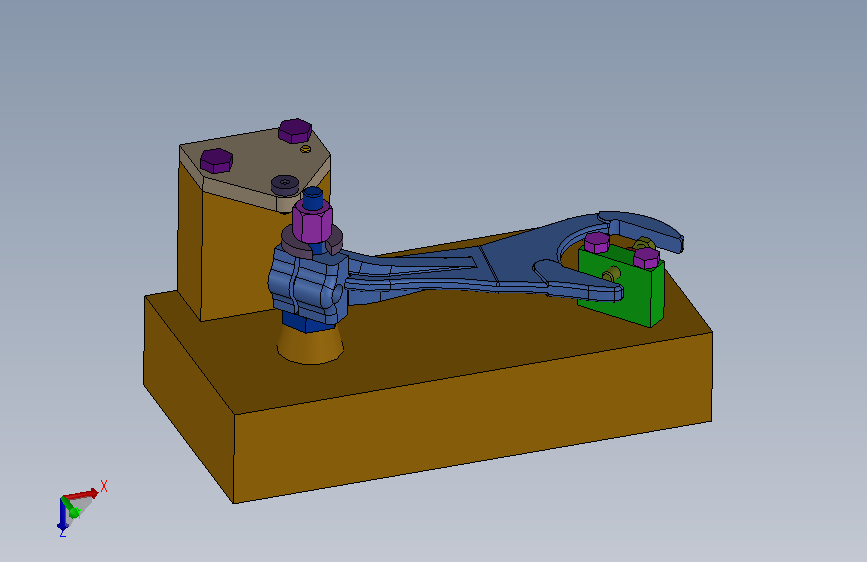Select the base plate's left side face
Image resolution: width=867 pixels, height=562 pixels.
tap(189, 398)
